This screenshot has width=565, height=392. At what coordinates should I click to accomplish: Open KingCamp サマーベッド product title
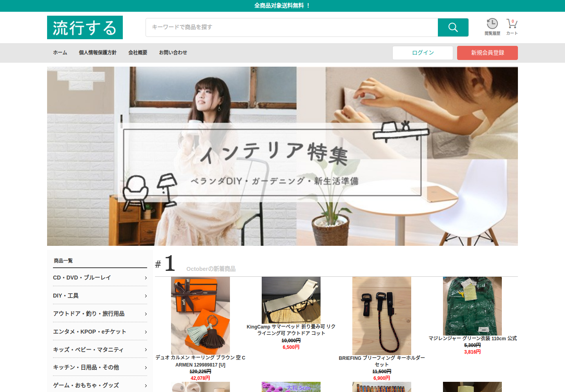click(x=291, y=330)
